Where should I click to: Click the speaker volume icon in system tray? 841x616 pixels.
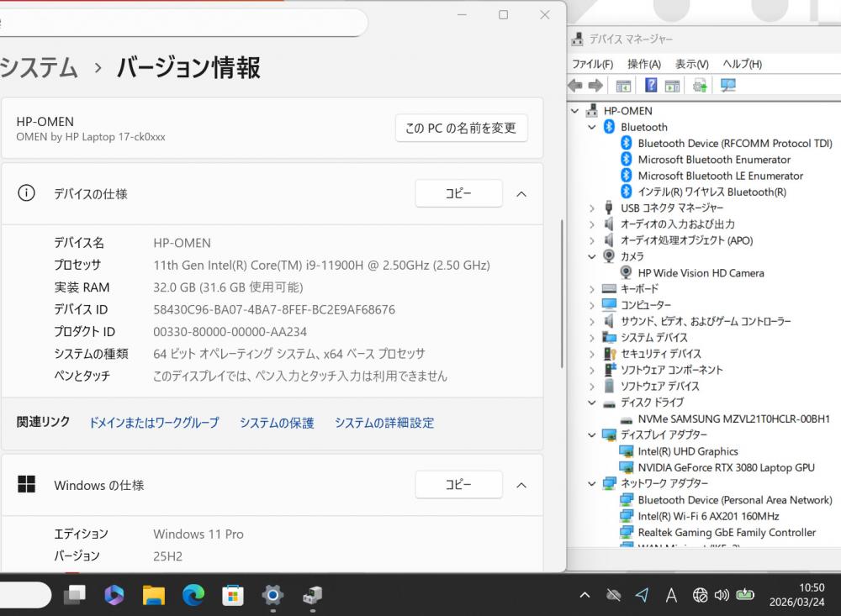[722, 595]
